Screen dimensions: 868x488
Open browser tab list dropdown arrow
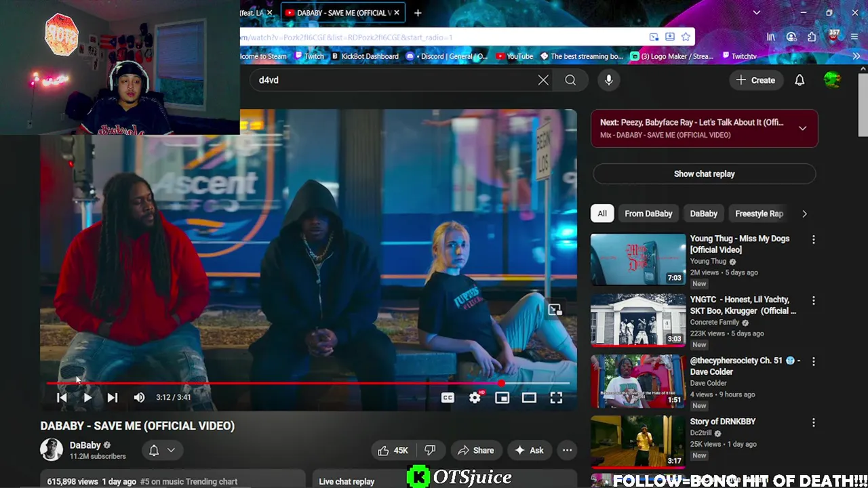coord(757,13)
